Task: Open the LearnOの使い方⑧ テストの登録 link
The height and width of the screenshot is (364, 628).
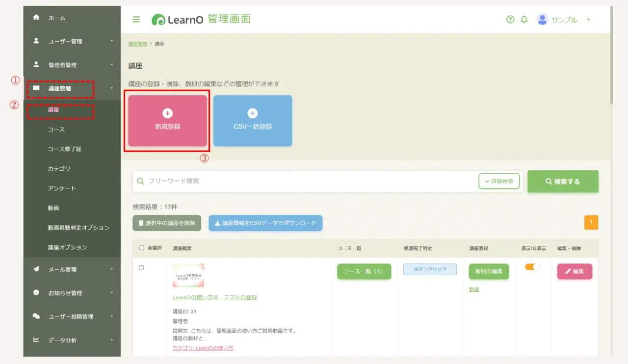Action: click(214, 297)
